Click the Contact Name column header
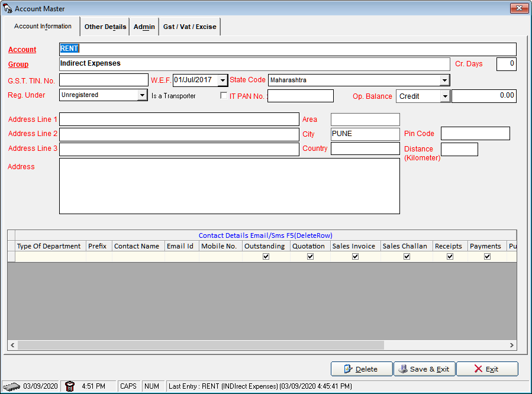Viewport: 532px width, 394px height. (x=138, y=246)
